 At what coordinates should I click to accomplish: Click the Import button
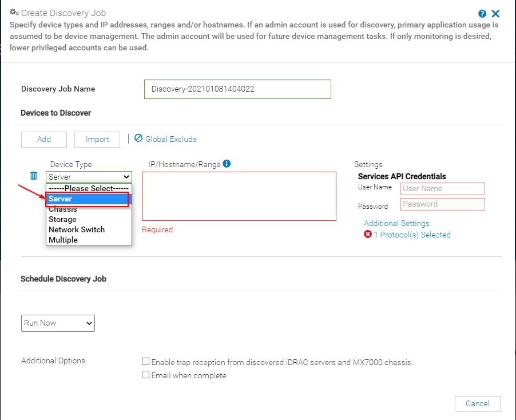pyautogui.click(x=97, y=140)
